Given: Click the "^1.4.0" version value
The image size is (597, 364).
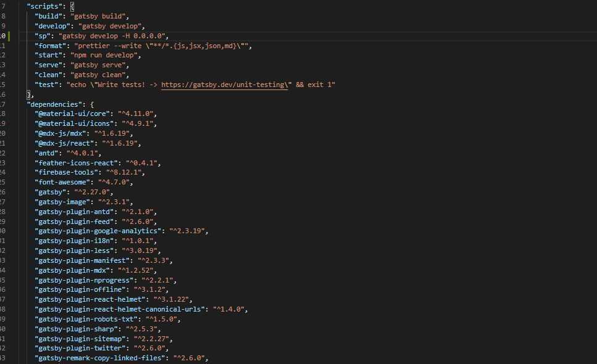Looking at the screenshot, I should click(228, 309).
